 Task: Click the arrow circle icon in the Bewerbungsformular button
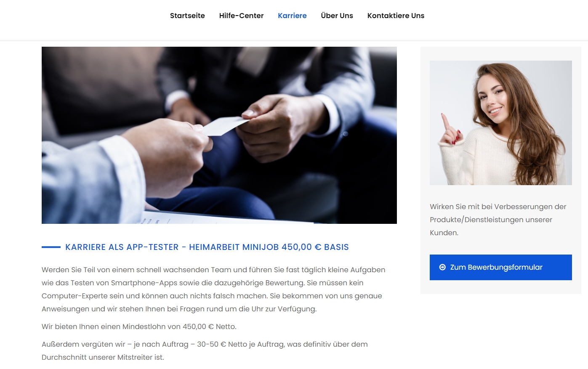click(442, 267)
